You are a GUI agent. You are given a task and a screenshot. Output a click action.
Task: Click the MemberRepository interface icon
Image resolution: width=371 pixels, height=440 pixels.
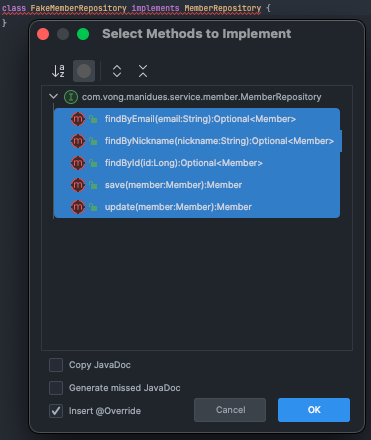(71, 97)
